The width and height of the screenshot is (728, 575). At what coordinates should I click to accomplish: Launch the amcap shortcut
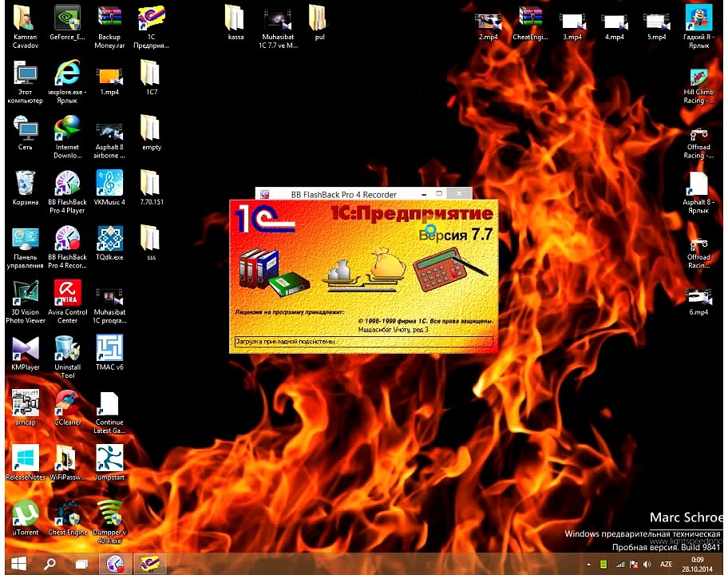25,408
